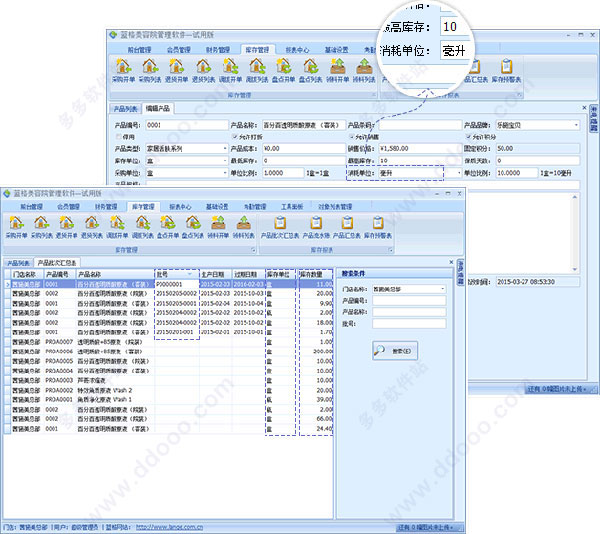Expand the 采购单位 dropdown

pos(225,173)
